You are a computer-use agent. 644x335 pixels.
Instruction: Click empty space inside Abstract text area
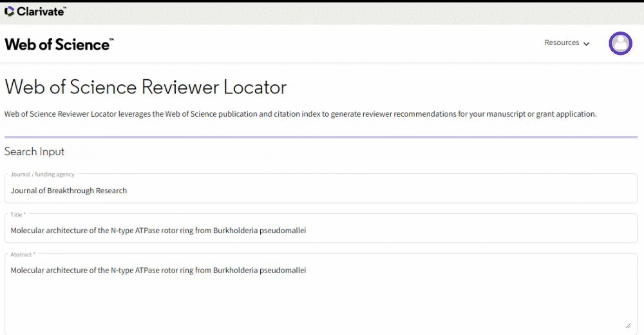pyautogui.click(x=322, y=303)
